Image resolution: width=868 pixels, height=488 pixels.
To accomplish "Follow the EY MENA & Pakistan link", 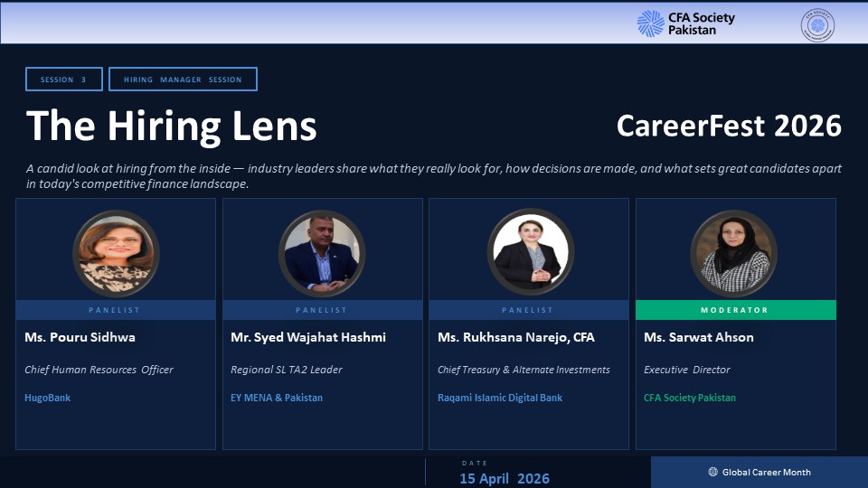I will pos(277,398).
